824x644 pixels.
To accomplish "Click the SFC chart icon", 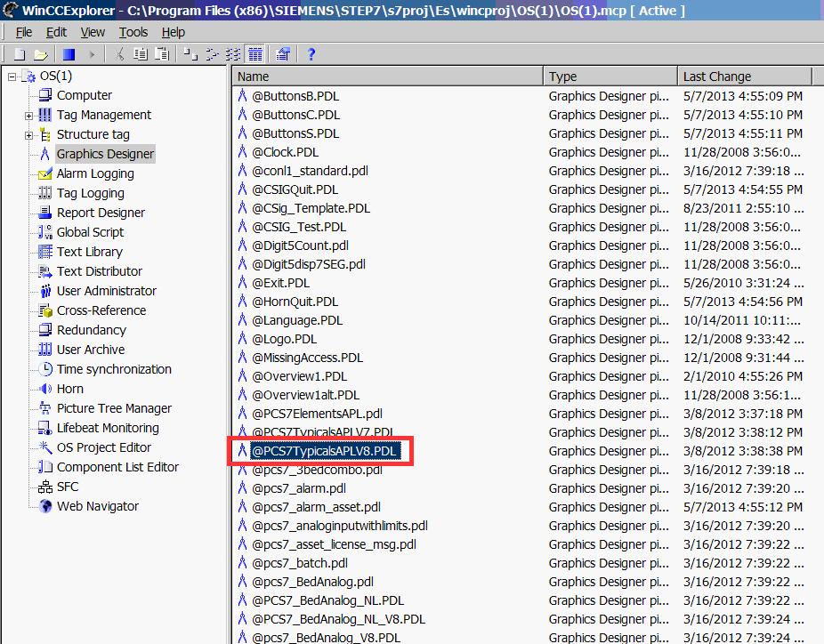I will (45, 487).
